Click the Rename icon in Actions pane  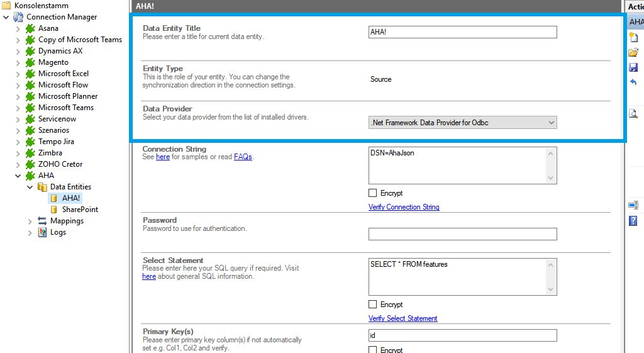(x=633, y=205)
